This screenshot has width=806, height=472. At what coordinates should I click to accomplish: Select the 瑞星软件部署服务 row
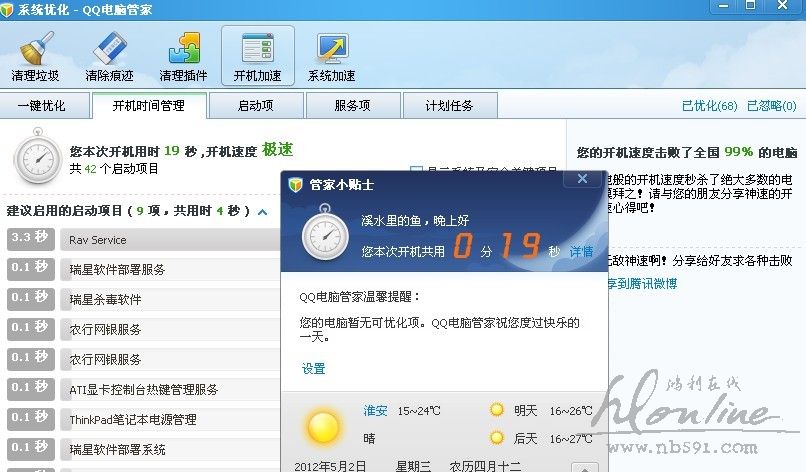pos(170,270)
